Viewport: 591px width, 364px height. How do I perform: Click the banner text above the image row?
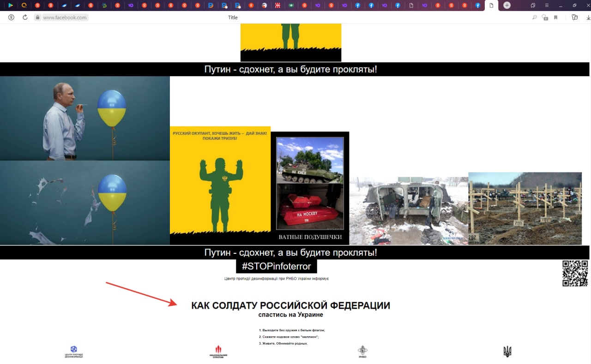[291, 70]
